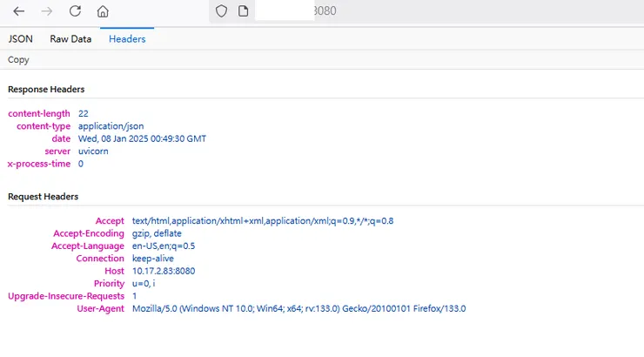Select the Upgrade-Insecure-Requests value 1

(x=134, y=296)
